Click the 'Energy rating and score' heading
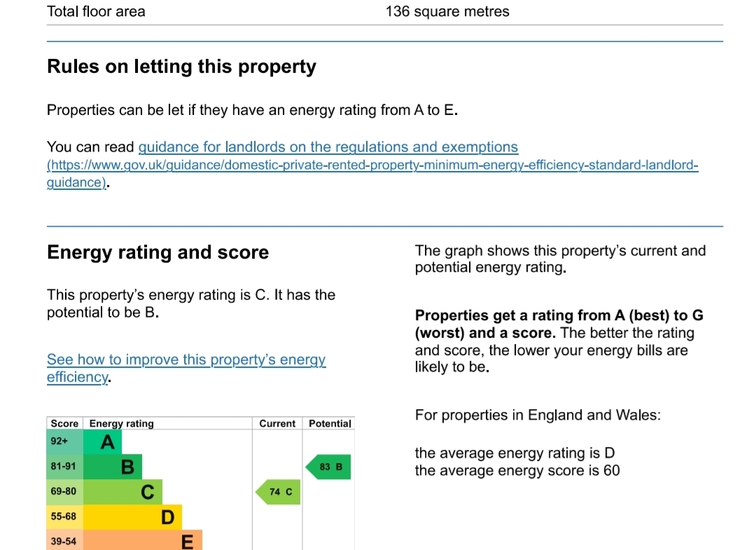 coord(157,252)
